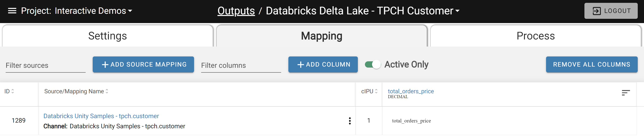
Task: Go to the Outputs breadcrumb link
Action: [236, 11]
